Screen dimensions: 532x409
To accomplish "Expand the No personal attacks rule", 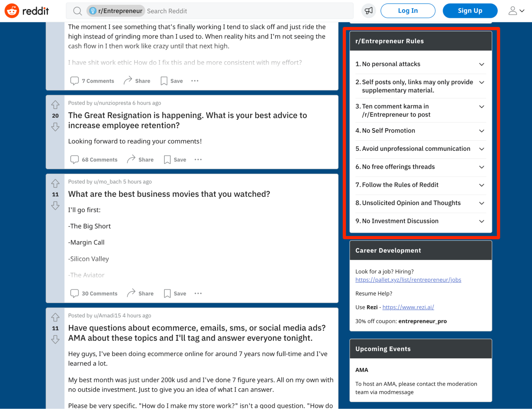I will click(x=482, y=64).
